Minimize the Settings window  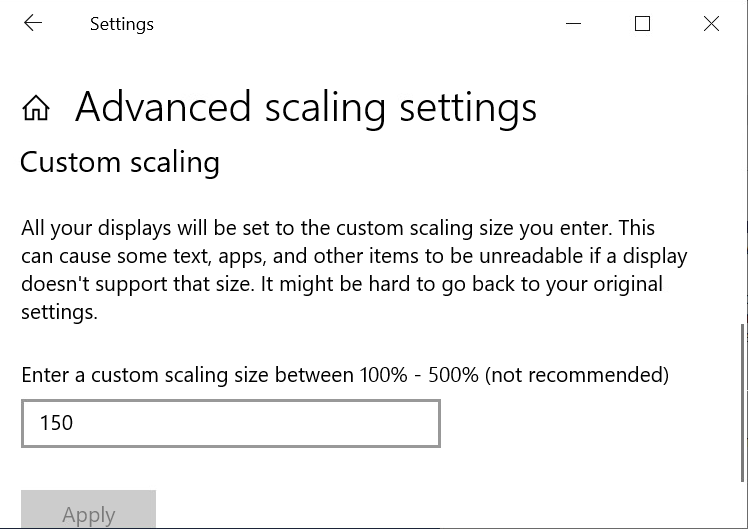point(573,24)
